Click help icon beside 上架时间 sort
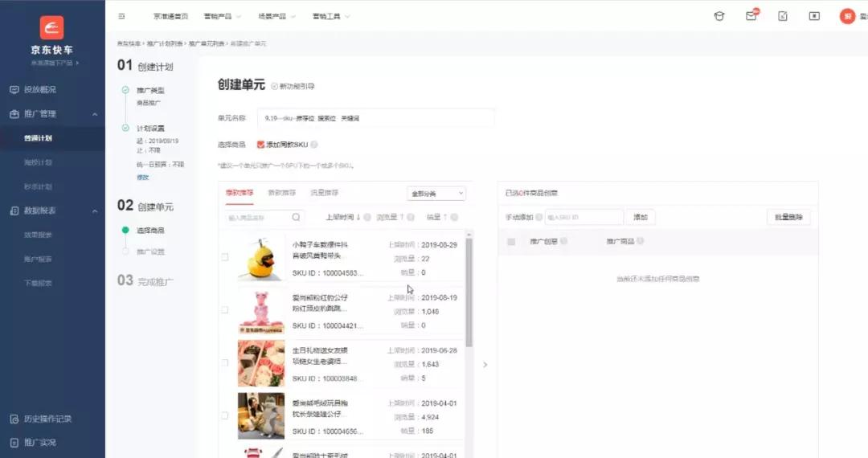This screenshot has width=868, height=458. tap(367, 218)
